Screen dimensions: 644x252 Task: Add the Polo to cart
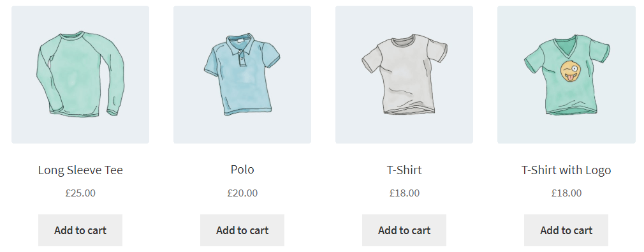242,230
